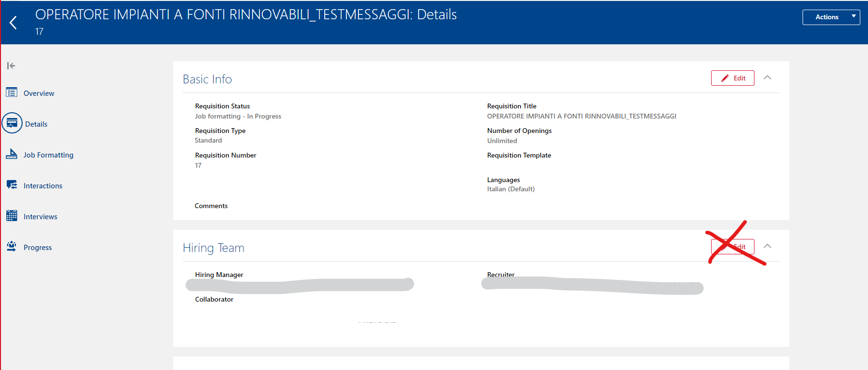Viewport: 868px width, 370px height.
Task: Click the Hiring Team heading
Action: coord(214,248)
